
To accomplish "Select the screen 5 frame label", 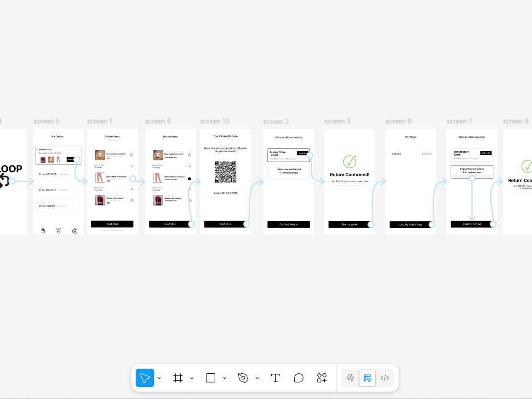I will [46, 121].
